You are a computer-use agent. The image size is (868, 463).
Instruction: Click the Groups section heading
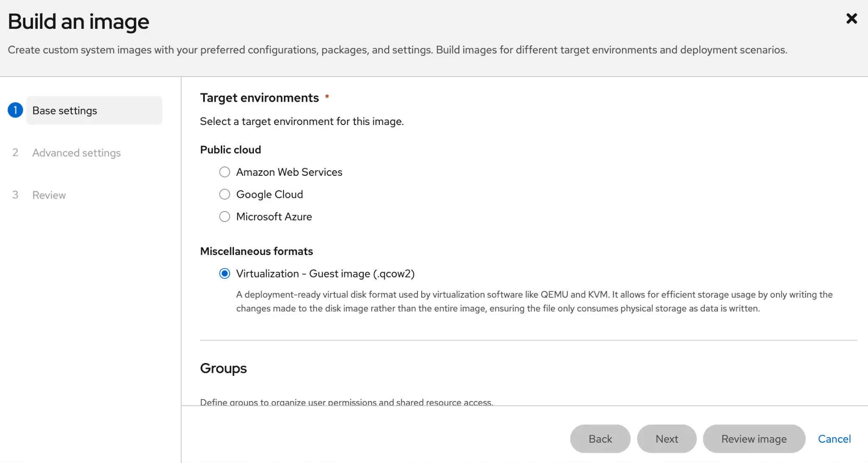[223, 369]
